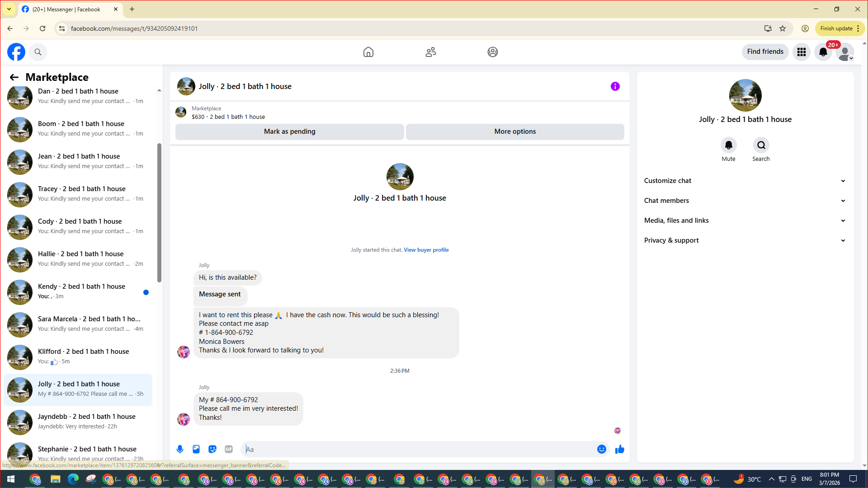Mute this conversation with the bell icon
The height and width of the screenshot is (488, 868).
pyautogui.click(x=728, y=145)
